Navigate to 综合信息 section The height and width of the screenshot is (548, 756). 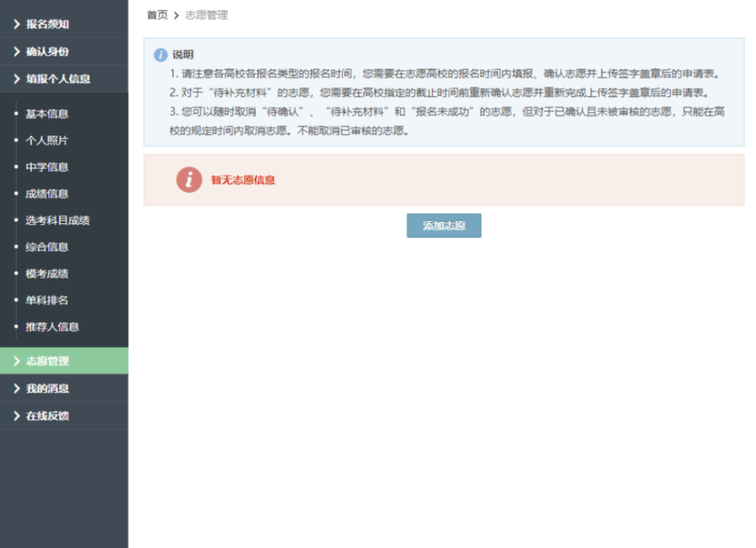[x=47, y=247]
